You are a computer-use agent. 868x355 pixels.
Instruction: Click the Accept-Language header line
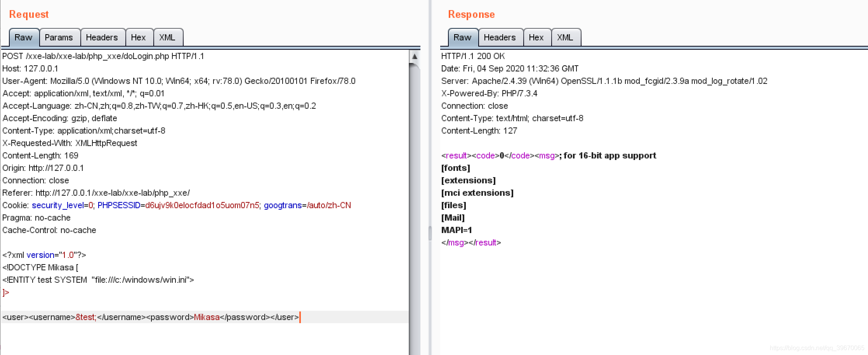point(159,106)
